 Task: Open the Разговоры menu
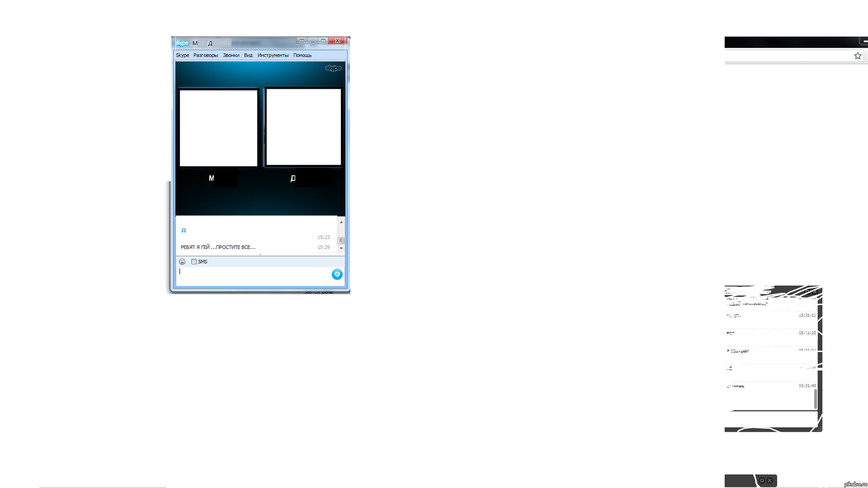click(x=206, y=55)
